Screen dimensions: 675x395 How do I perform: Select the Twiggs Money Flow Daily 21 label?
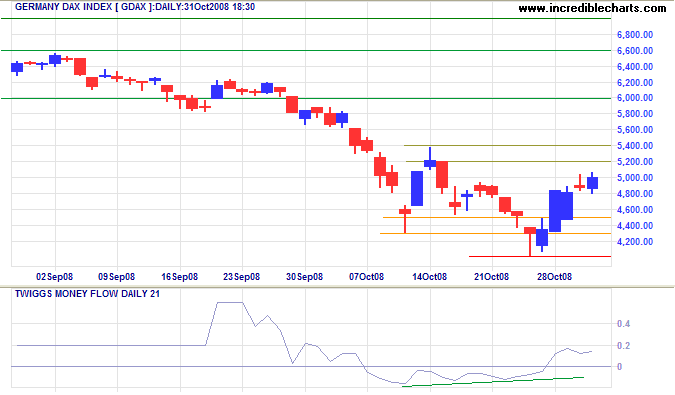tap(87, 294)
